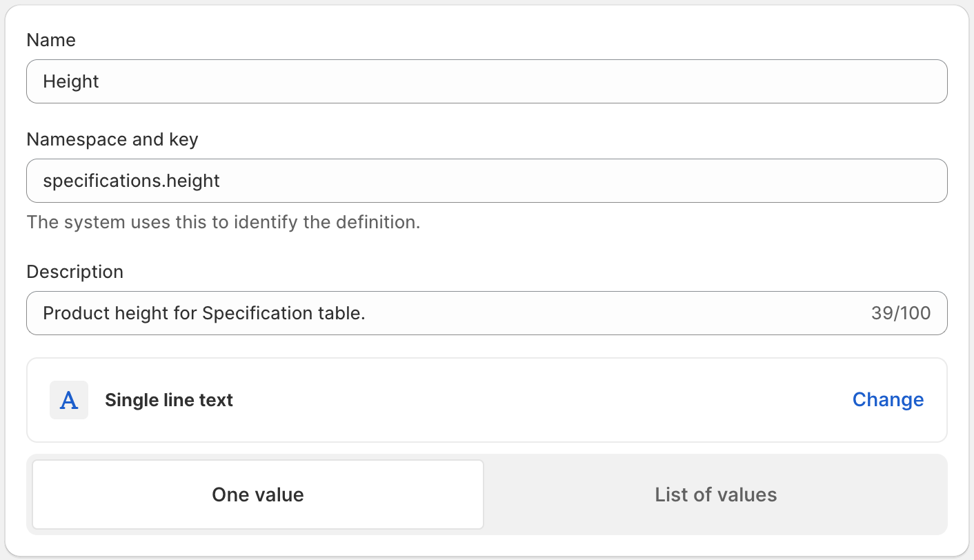The width and height of the screenshot is (974, 560).
Task: Click the Namespace and key label
Action: pos(112,139)
